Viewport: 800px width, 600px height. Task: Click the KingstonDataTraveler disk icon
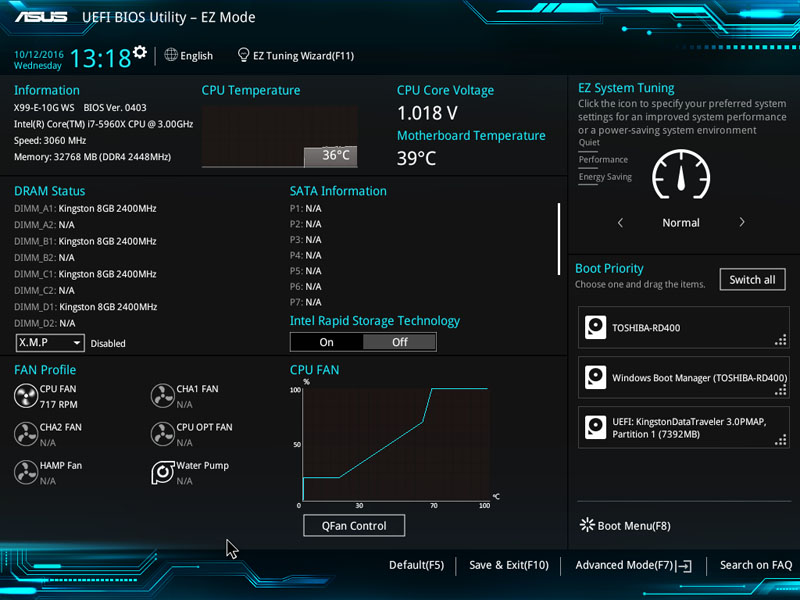(x=595, y=428)
